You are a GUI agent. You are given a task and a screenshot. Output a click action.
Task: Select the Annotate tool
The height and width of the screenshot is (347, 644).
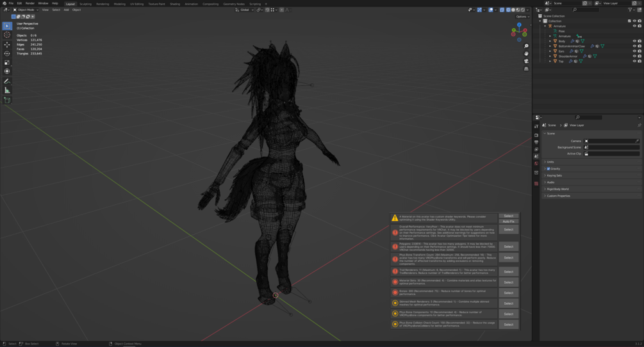pyautogui.click(x=7, y=81)
